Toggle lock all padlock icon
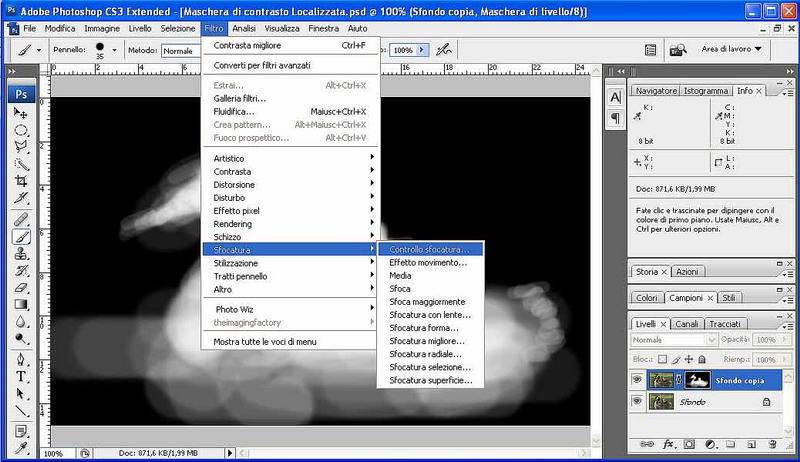Viewport: 800px width, 462px height. tap(702, 360)
